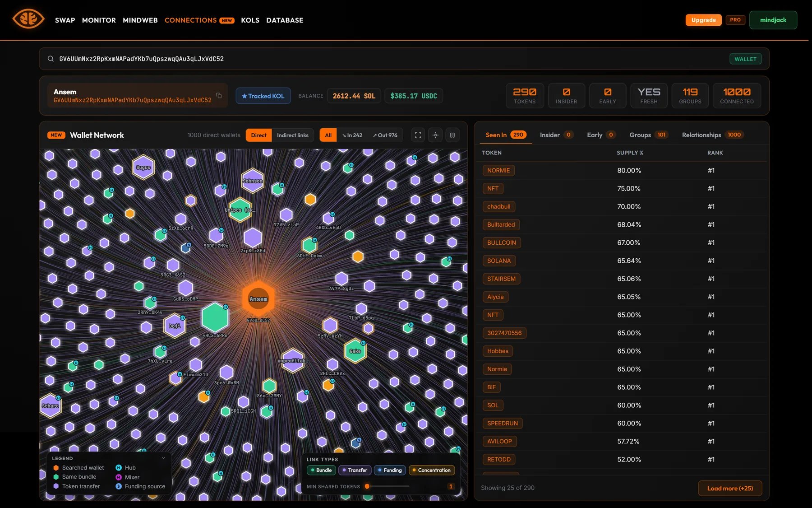Select the AV7P..8gUz node
Screen dimensions: 812x508
point(341,279)
